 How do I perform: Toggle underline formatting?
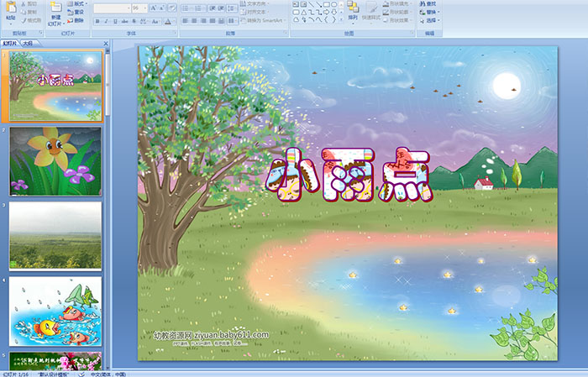[x=115, y=21]
